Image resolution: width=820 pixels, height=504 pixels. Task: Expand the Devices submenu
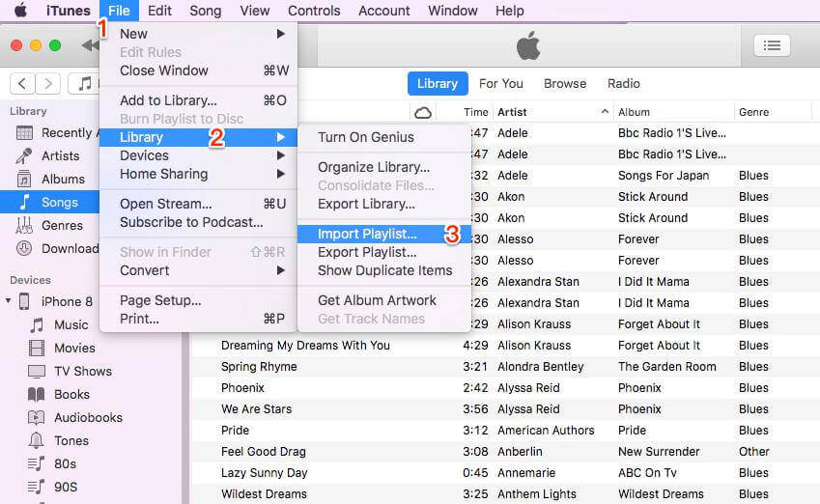tap(199, 155)
